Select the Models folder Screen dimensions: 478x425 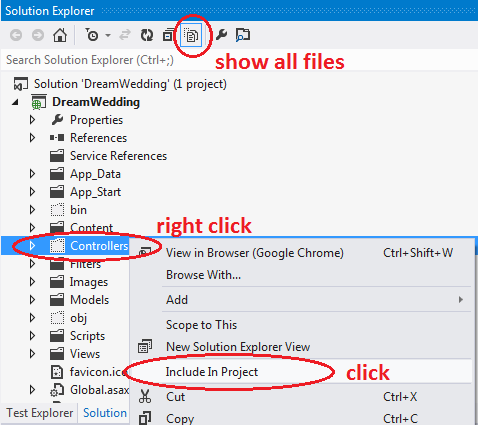[x=89, y=300]
